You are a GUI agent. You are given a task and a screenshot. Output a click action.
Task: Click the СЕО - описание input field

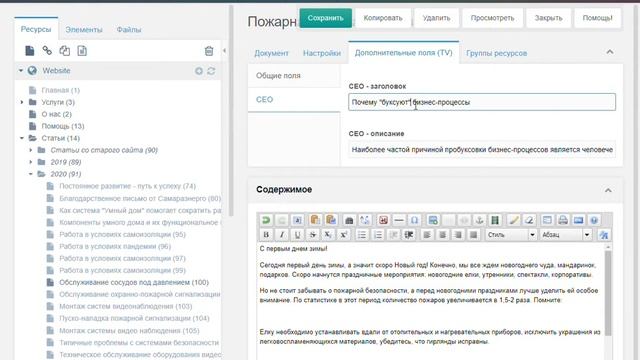482,150
